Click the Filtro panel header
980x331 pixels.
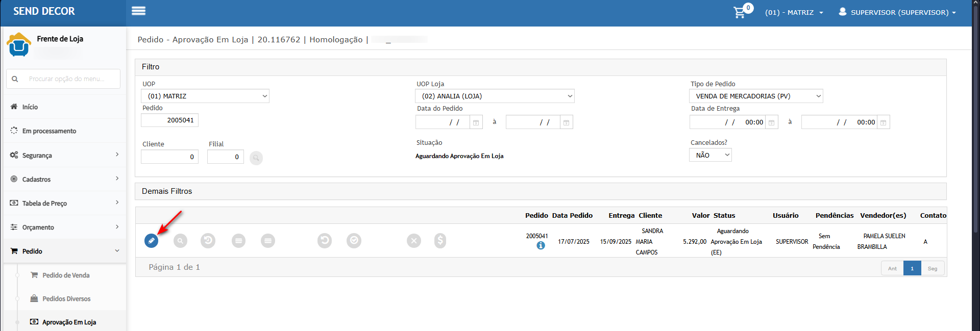click(x=541, y=67)
